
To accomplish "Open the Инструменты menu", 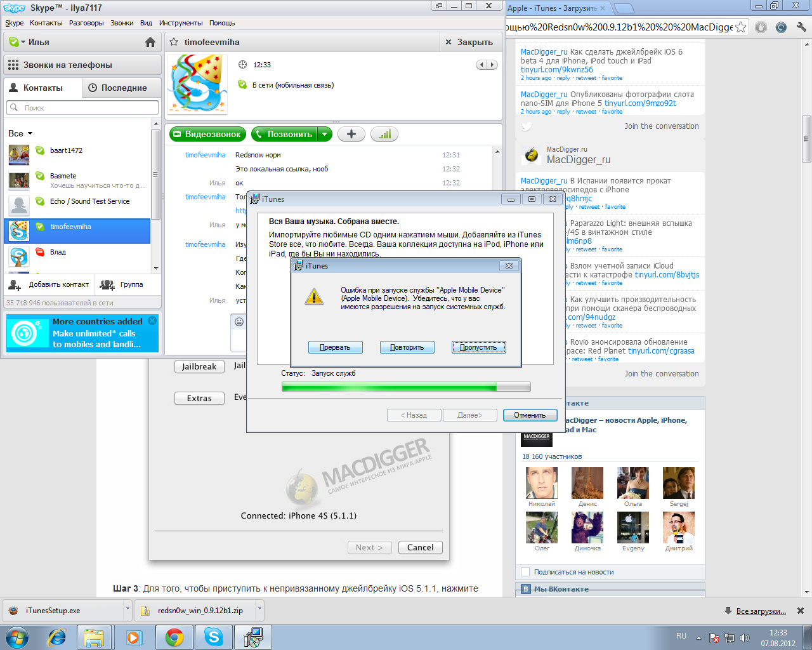I will coord(181,23).
